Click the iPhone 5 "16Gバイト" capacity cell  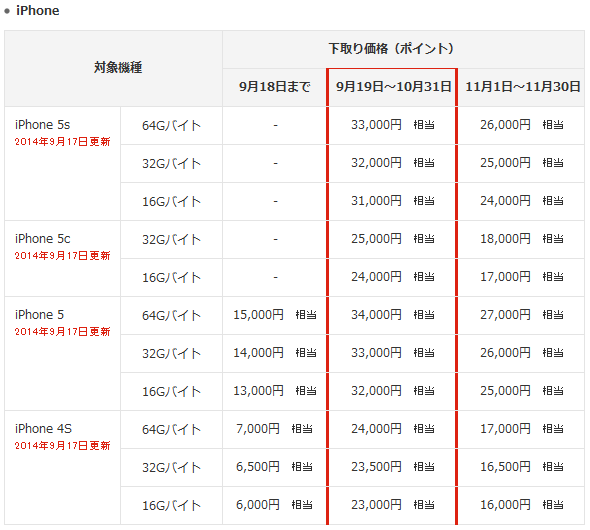point(171,392)
